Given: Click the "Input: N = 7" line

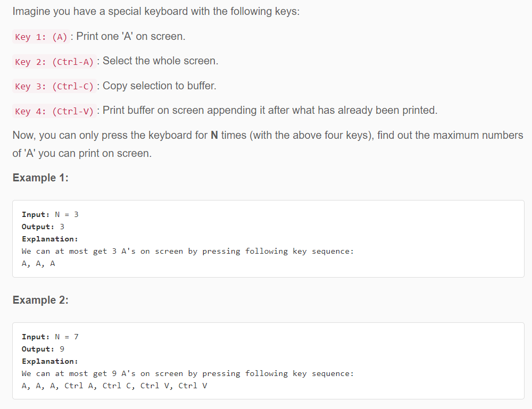Looking at the screenshot, I should [50, 337].
